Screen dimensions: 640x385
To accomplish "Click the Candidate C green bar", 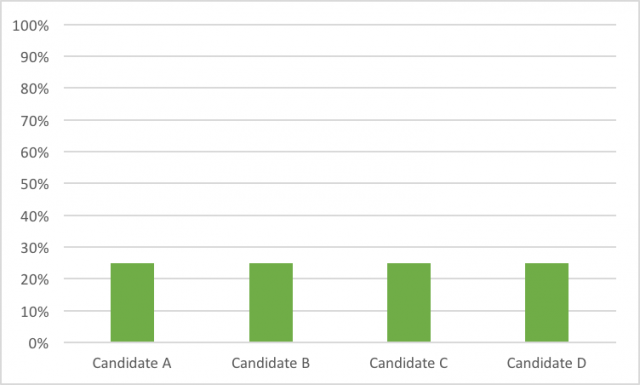I will click(409, 303).
